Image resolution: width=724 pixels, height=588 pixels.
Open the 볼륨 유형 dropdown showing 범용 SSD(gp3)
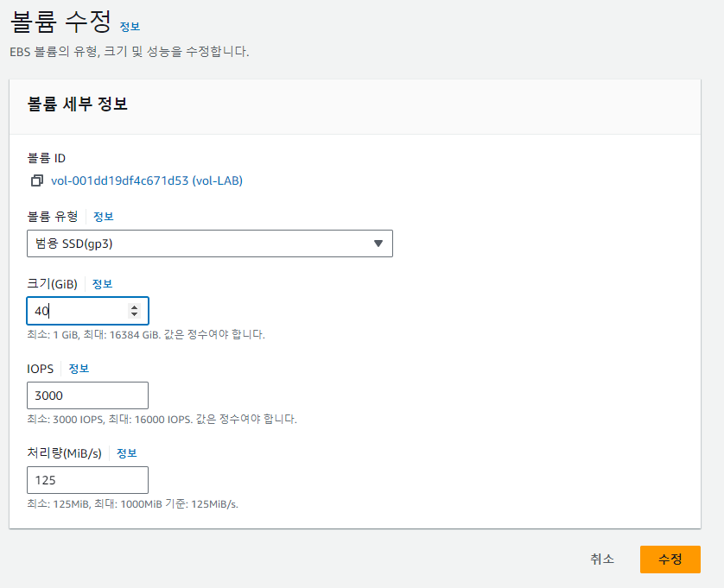point(210,243)
